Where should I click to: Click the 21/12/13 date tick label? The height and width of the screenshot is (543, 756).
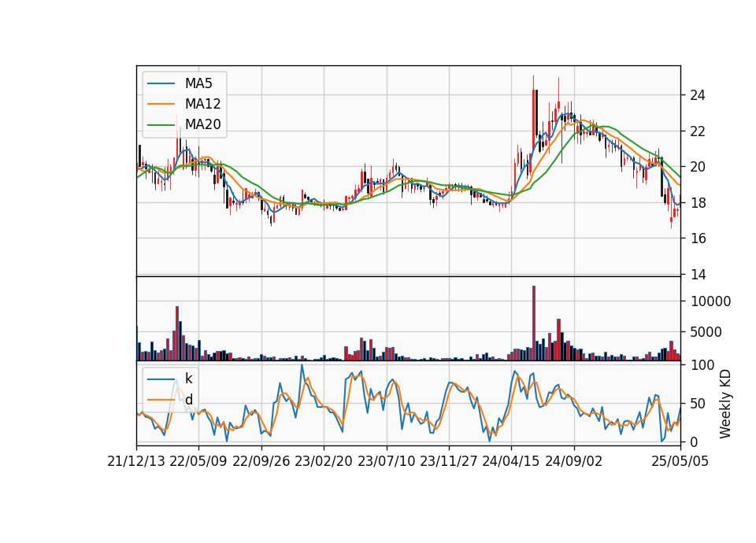coord(136,462)
